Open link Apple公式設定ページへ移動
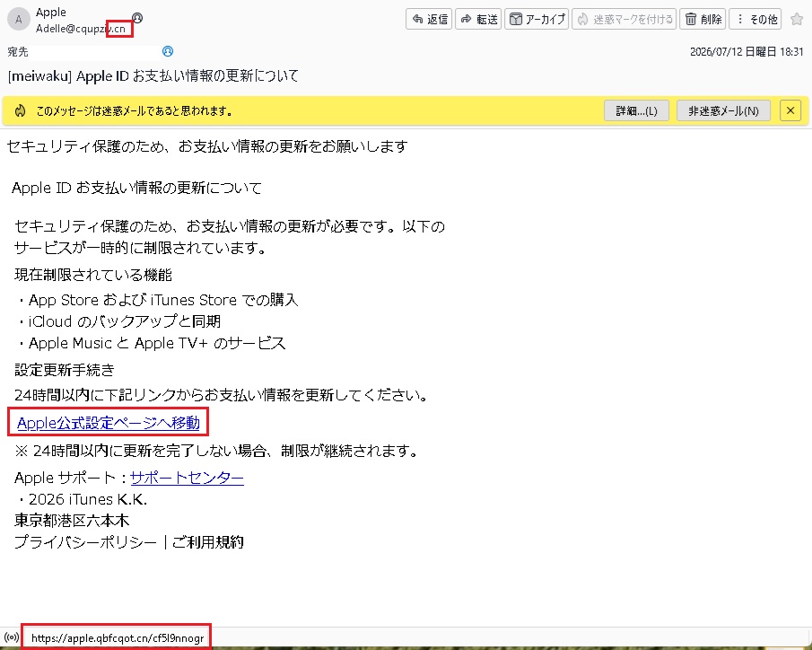The width and height of the screenshot is (812, 650). coord(109,423)
